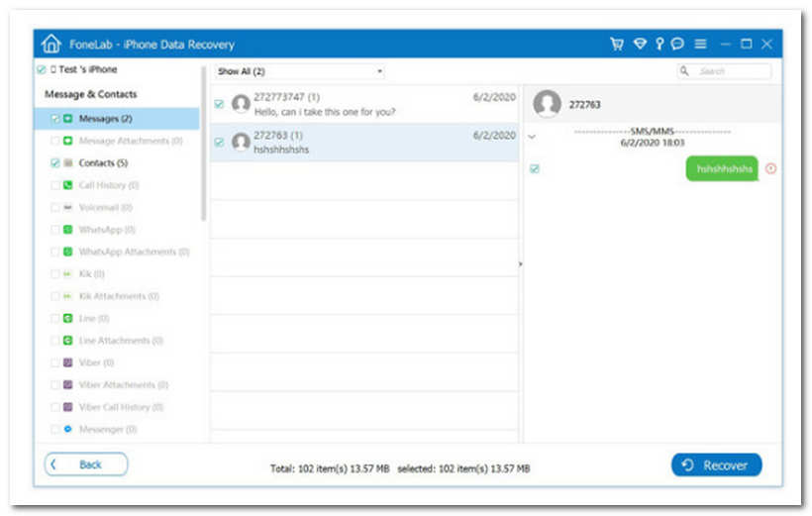Image resolution: width=812 pixels, height=516 pixels.
Task: Click avatar of 272773747 conversation
Action: [241, 104]
